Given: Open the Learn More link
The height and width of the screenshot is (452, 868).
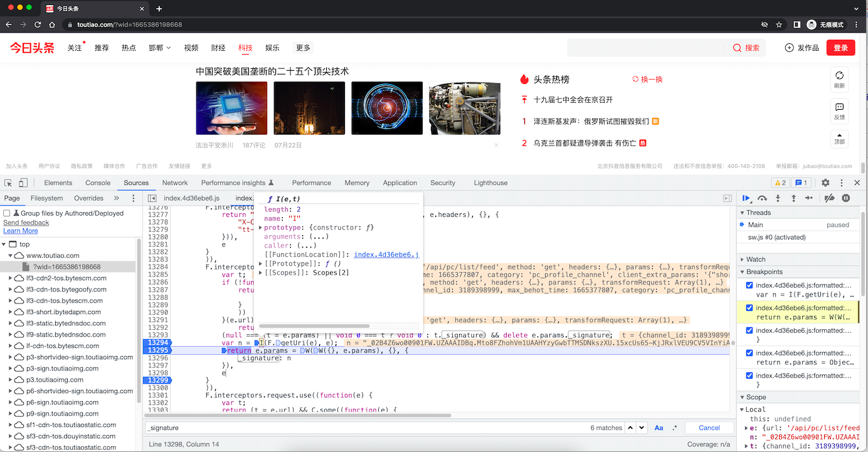Looking at the screenshot, I should [21, 231].
